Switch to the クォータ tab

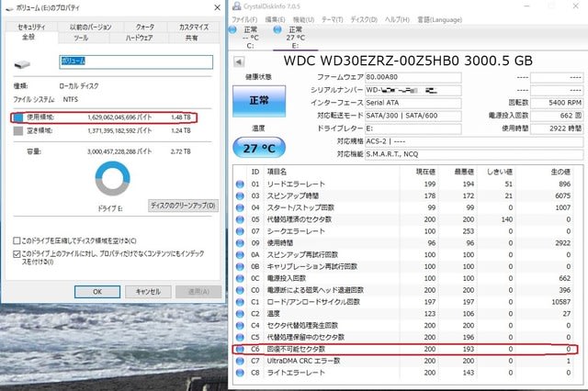pos(145,27)
